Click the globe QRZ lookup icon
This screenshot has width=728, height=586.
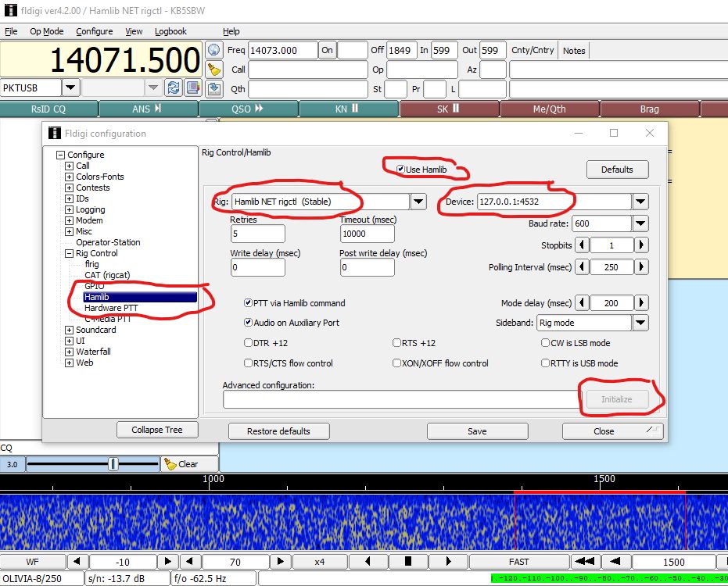213,50
